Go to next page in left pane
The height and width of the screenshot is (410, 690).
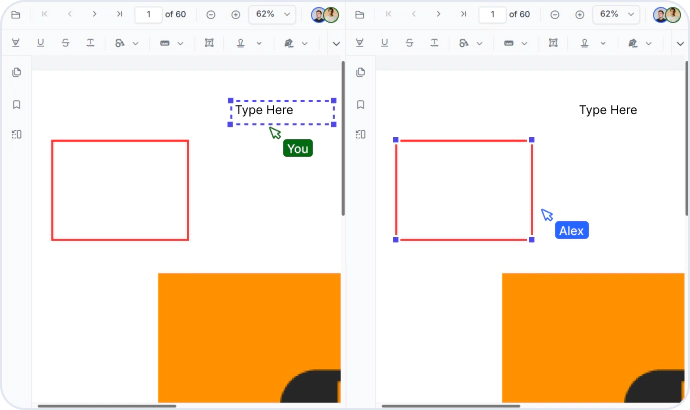[x=94, y=14]
